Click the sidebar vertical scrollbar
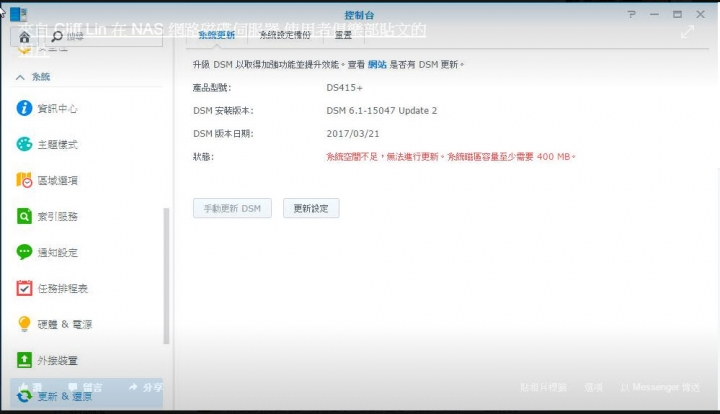The image size is (720, 414). point(166,276)
